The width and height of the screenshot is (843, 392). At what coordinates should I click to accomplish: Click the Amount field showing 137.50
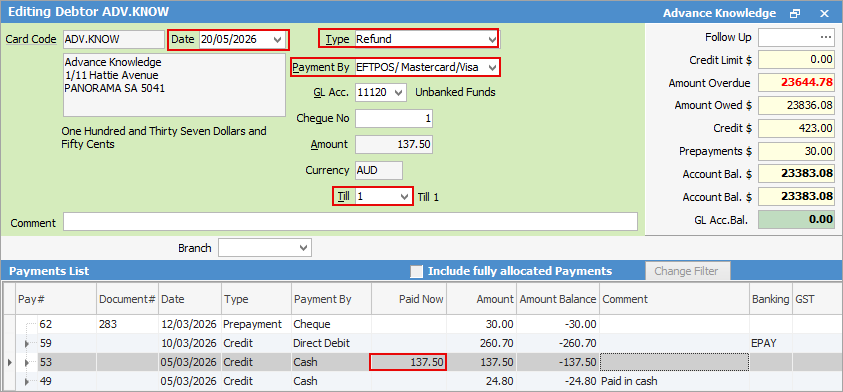[394, 144]
